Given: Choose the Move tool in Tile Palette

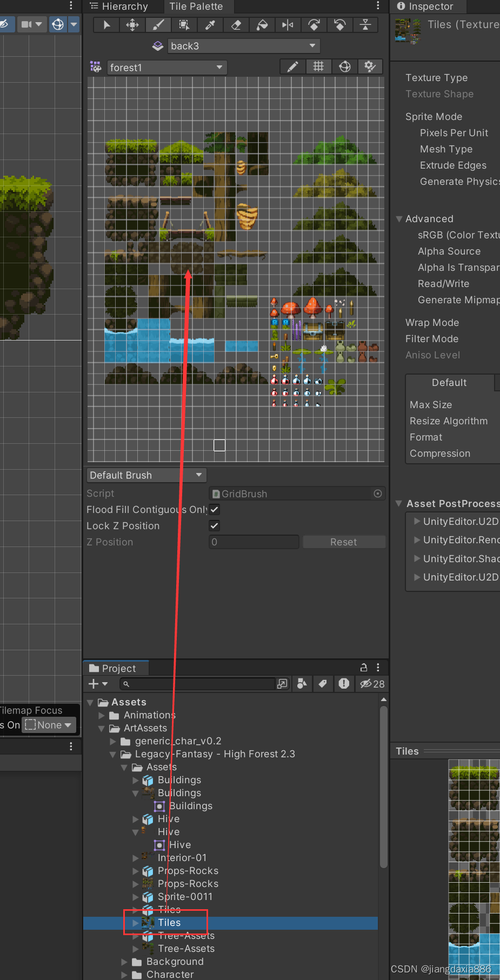Looking at the screenshot, I should click(x=132, y=25).
